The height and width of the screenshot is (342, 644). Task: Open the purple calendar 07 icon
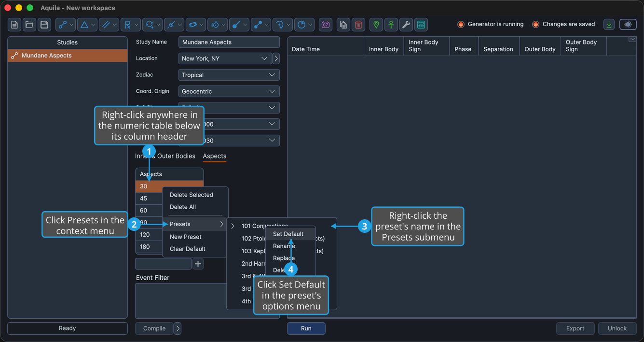(326, 25)
